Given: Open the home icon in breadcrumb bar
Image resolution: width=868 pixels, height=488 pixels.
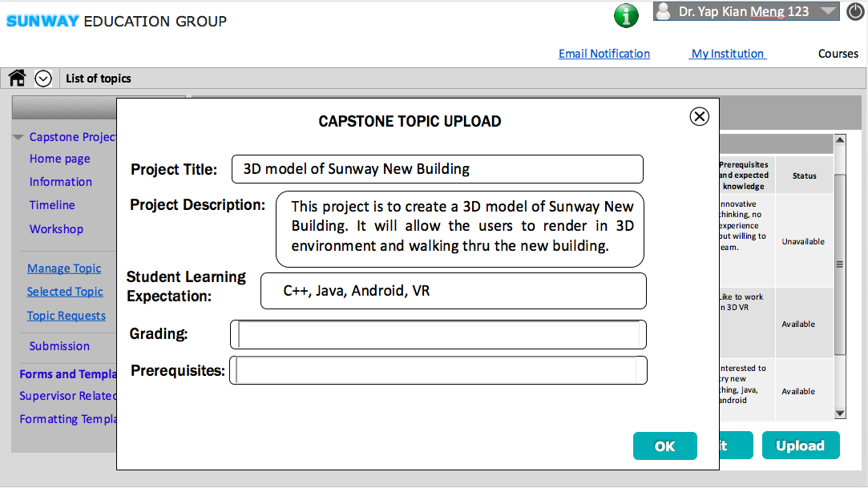Looking at the screenshot, I should coord(17,78).
